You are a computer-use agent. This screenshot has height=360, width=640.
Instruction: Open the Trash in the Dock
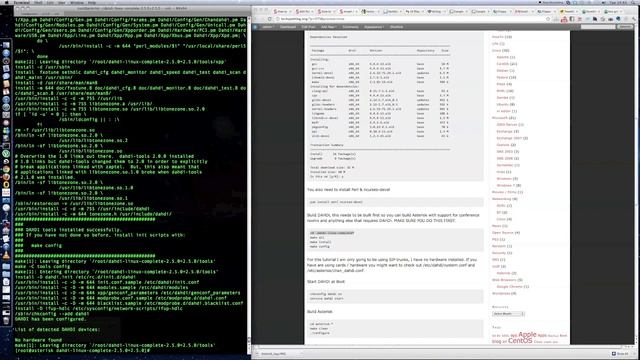pos(6,320)
